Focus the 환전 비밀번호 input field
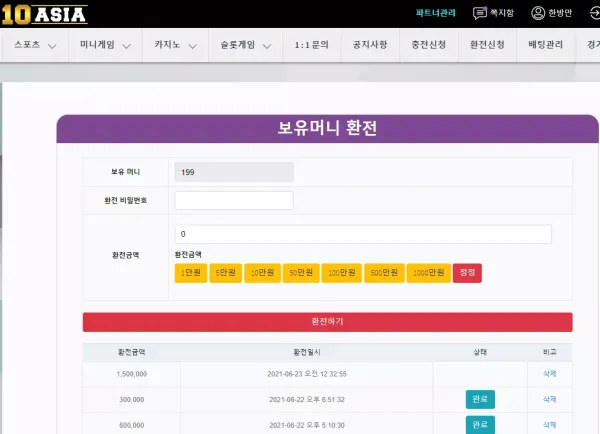This screenshot has height=434, width=600. [x=234, y=201]
